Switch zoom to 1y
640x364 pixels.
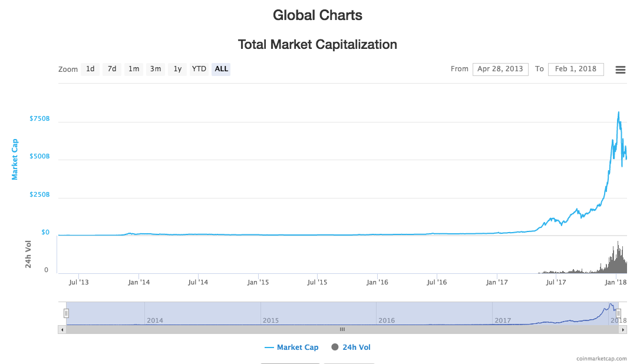click(177, 69)
